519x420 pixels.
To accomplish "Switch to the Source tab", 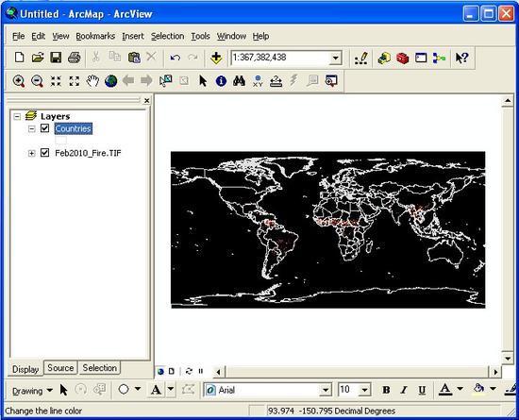I will 60,368.
